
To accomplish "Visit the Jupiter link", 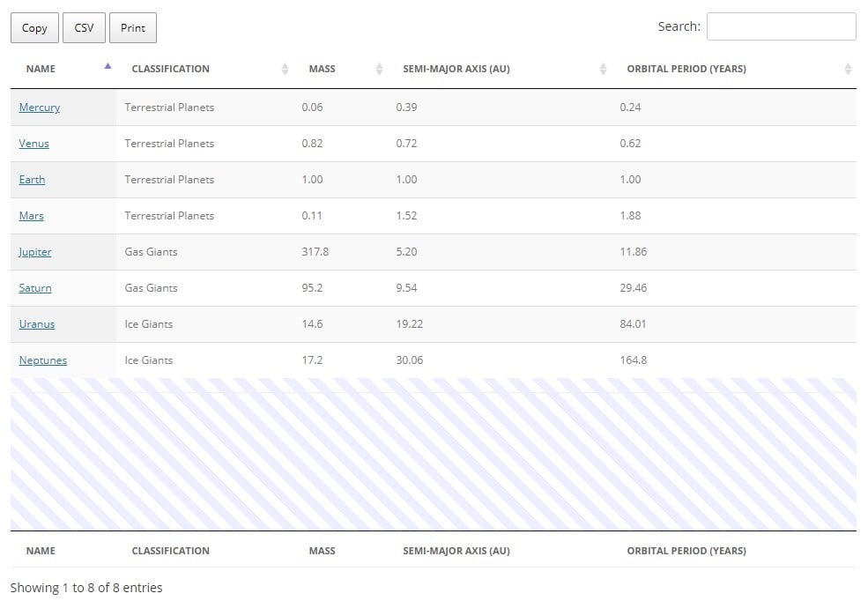I will (x=35, y=252).
